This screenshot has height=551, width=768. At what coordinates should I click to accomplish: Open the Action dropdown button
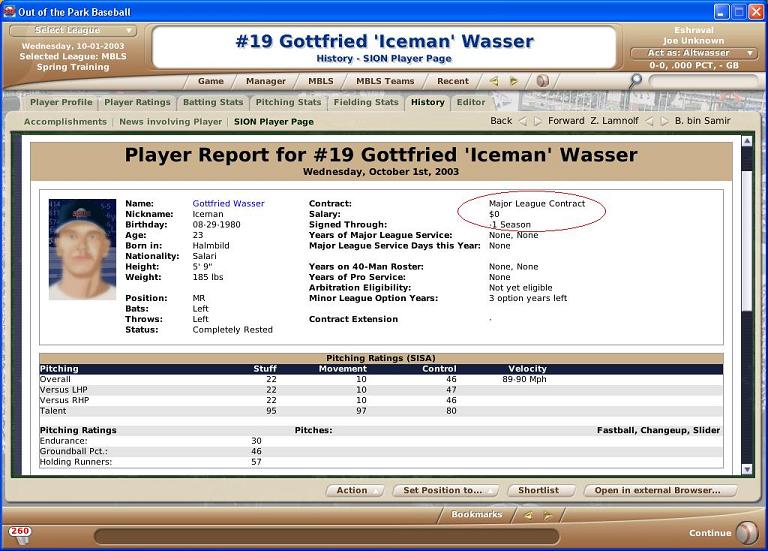tap(356, 491)
